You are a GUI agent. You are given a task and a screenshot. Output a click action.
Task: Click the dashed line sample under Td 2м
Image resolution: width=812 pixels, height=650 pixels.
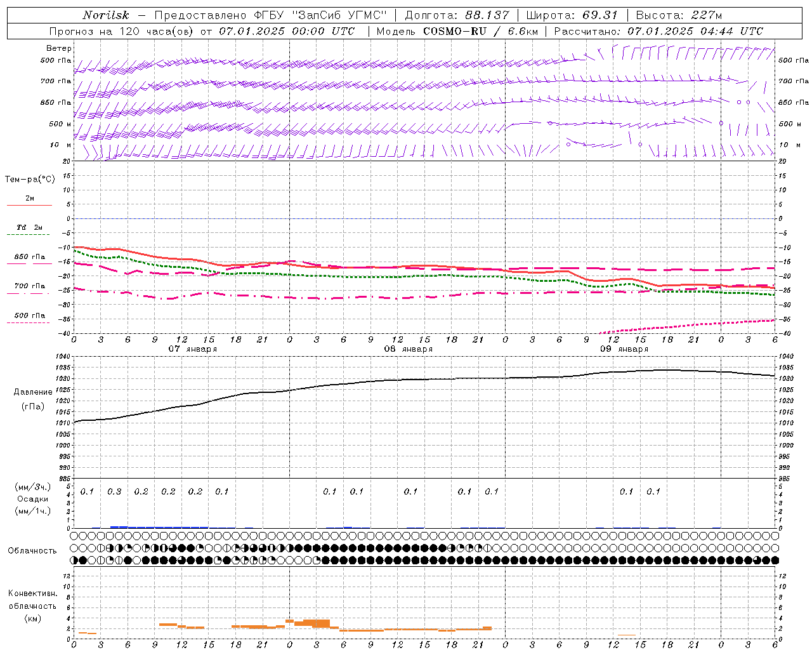(x=28, y=235)
